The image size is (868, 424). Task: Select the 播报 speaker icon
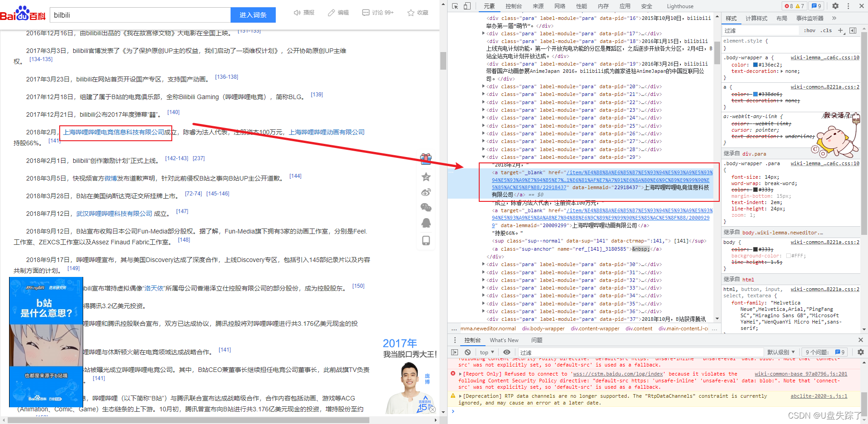tap(304, 13)
